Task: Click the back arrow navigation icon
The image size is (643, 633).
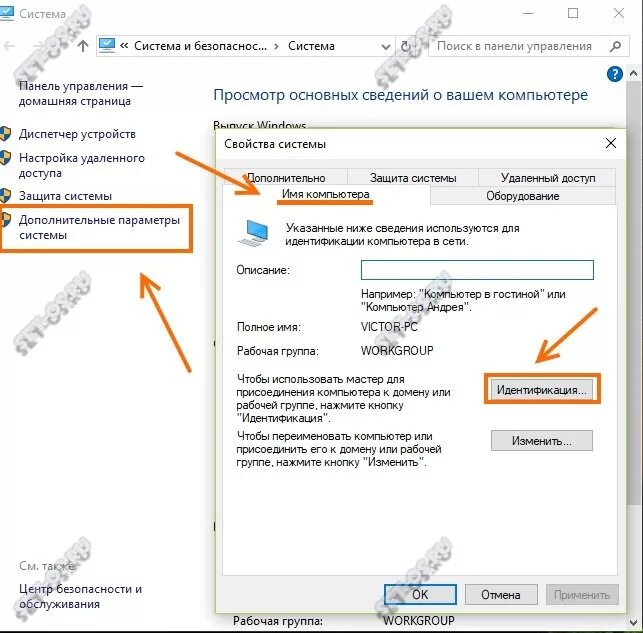Action: [9, 46]
